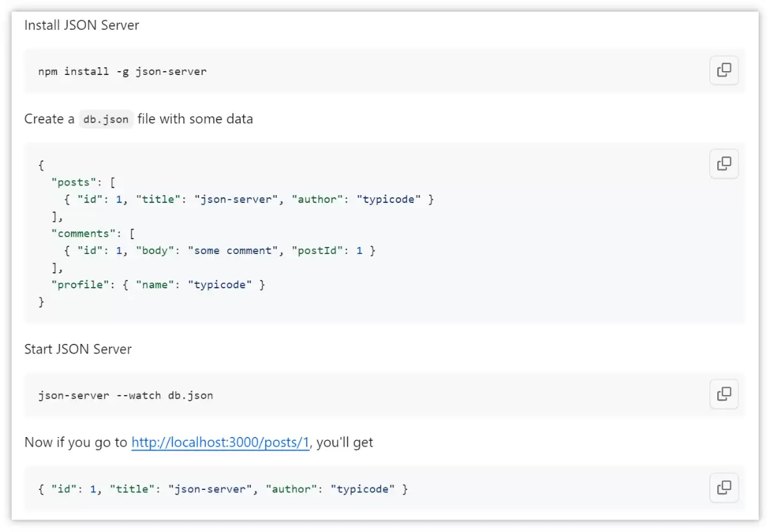This screenshot has width=771, height=532.
Task: Click the Start JSON Server heading
Action: pyautogui.click(x=78, y=349)
